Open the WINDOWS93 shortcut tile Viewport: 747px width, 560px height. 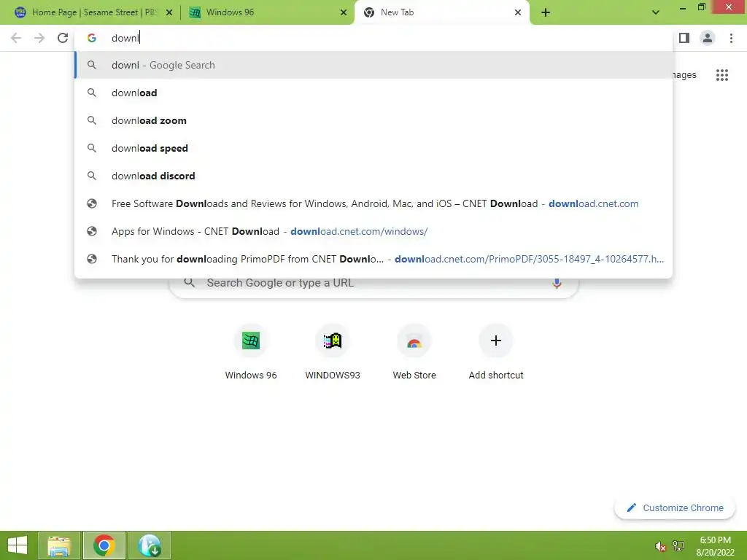point(333,351)
